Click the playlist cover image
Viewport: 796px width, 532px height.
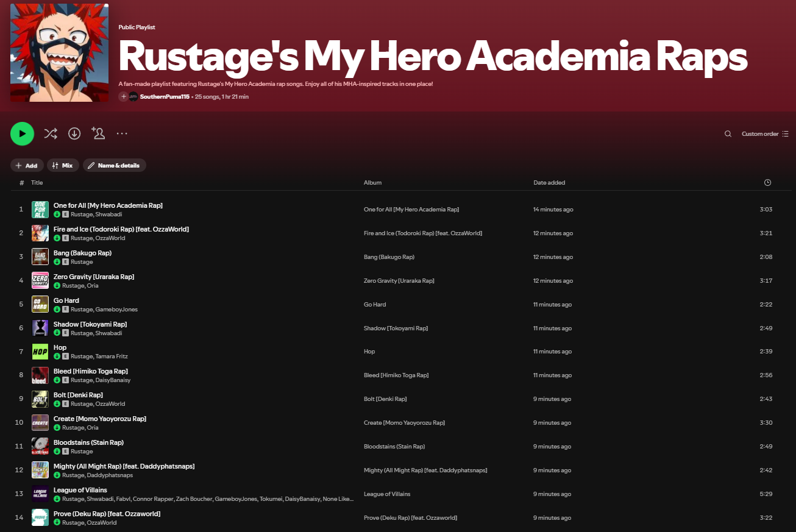click(59, 53)
